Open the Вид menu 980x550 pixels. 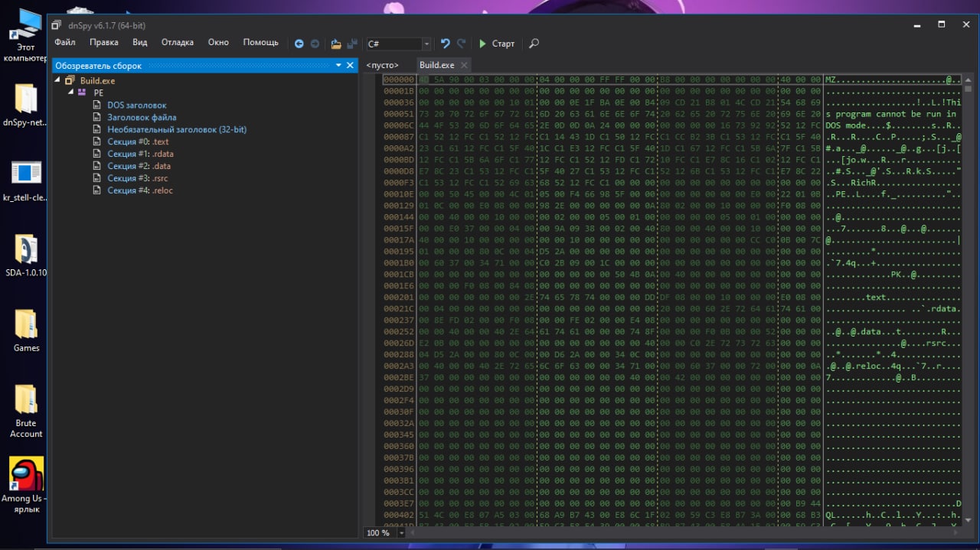tap(139, 43)
